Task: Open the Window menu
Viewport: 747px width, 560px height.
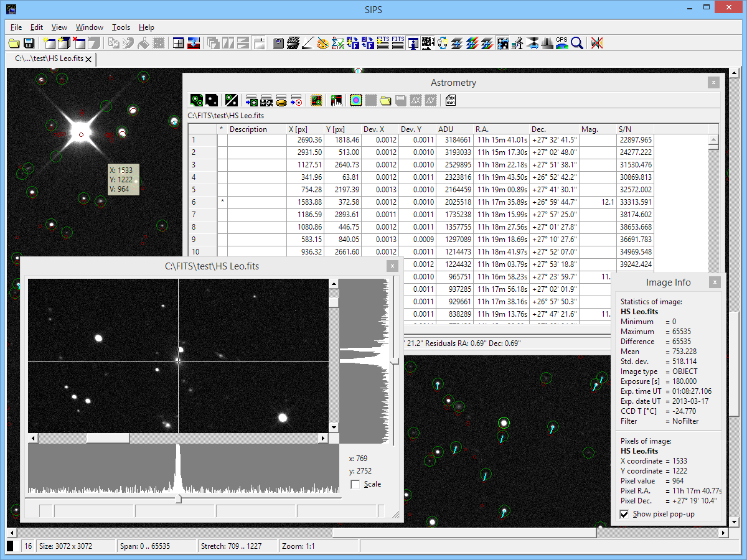Action: click(x=90, y=27)
